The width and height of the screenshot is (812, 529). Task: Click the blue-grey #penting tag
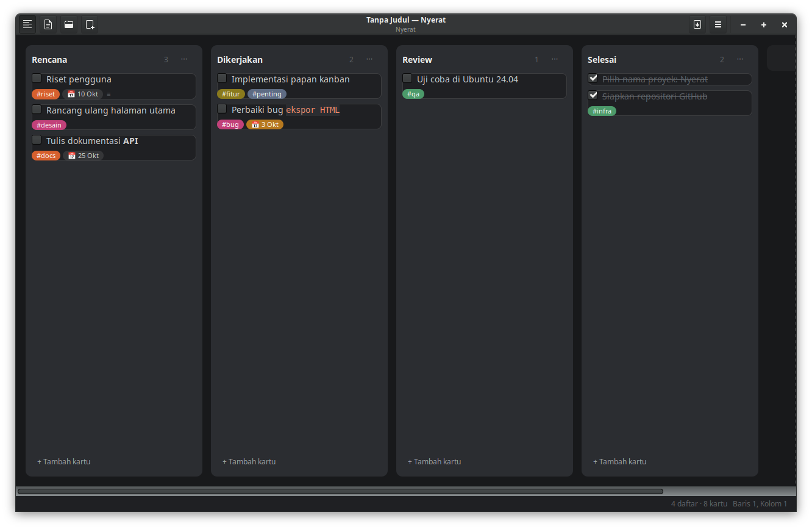point(267,94)
